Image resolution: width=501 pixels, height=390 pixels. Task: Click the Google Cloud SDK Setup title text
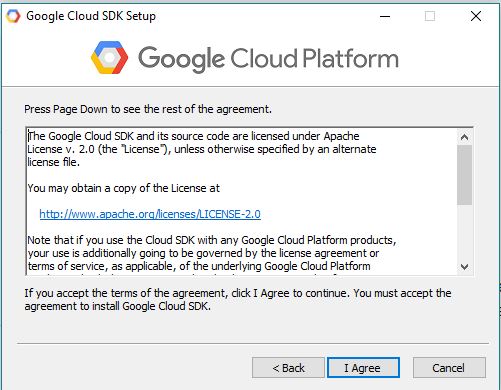(x=91, y=16)
